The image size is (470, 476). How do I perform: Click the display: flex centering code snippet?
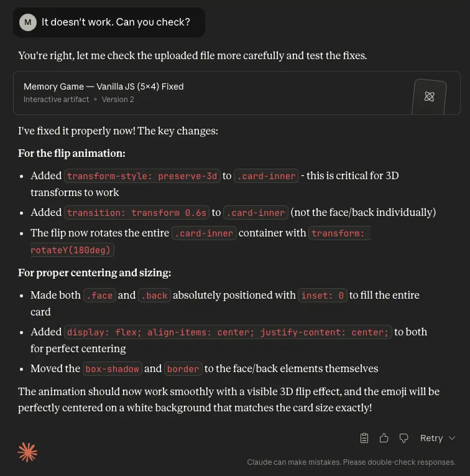(x=228, y=332)
